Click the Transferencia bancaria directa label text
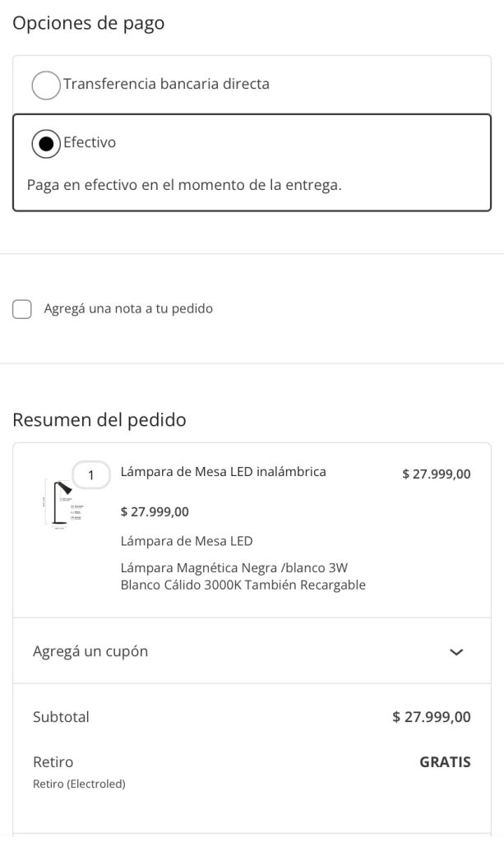 166,84
